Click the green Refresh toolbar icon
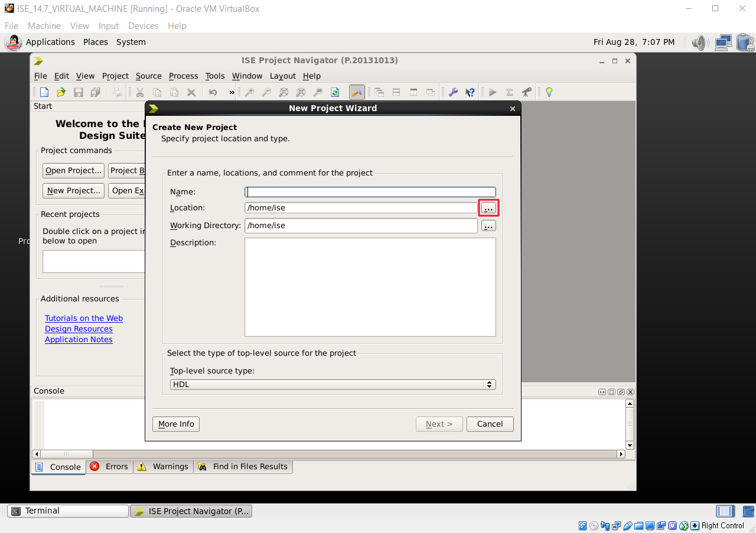 335,92
